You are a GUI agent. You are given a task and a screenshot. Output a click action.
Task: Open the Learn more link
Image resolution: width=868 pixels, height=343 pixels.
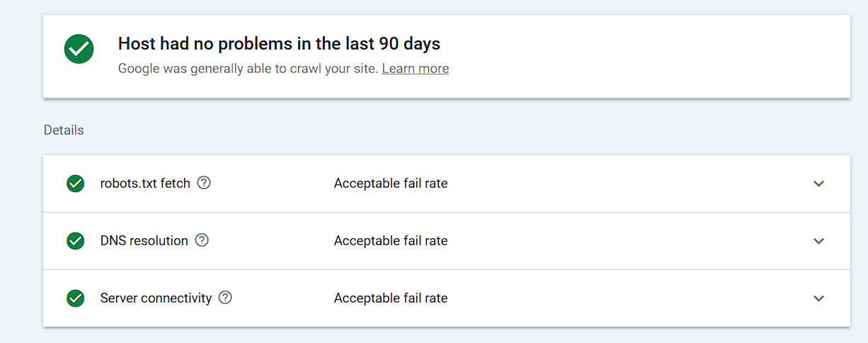click(415, 69)
